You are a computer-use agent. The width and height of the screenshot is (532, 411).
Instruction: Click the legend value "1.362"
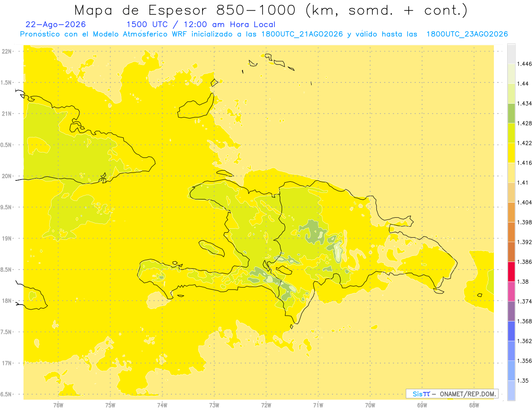tap(524, 341)
